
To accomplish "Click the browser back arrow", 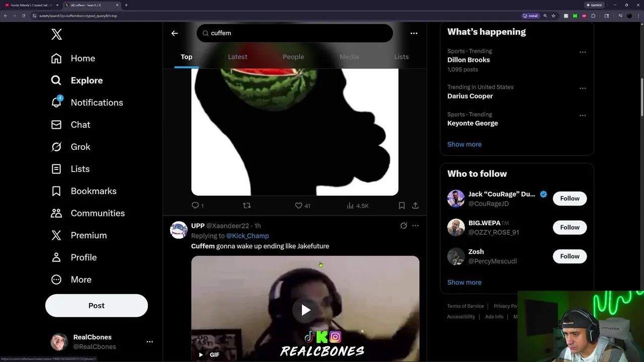I will (6, 16).
